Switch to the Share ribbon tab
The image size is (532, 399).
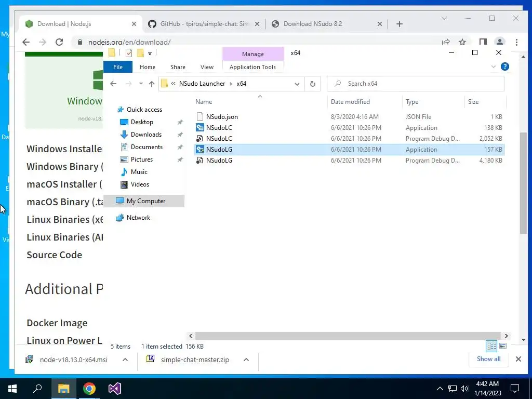(178, 67)
